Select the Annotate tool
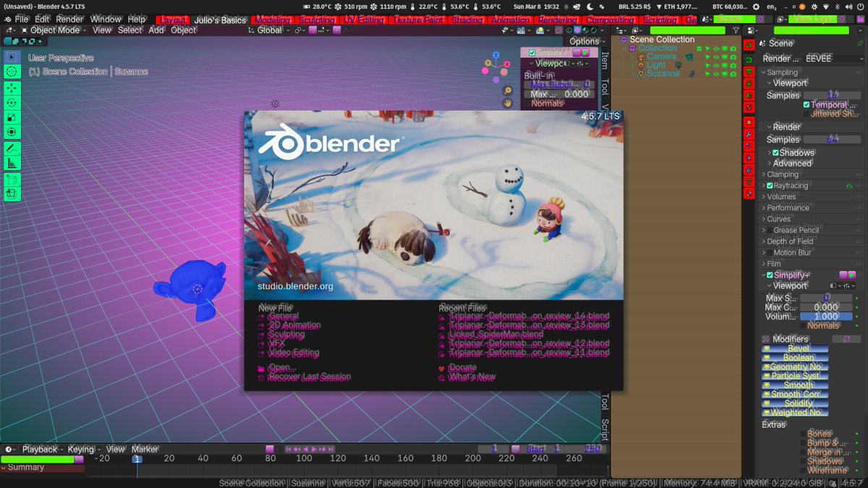The image size is (868, 488). (12, 148)
